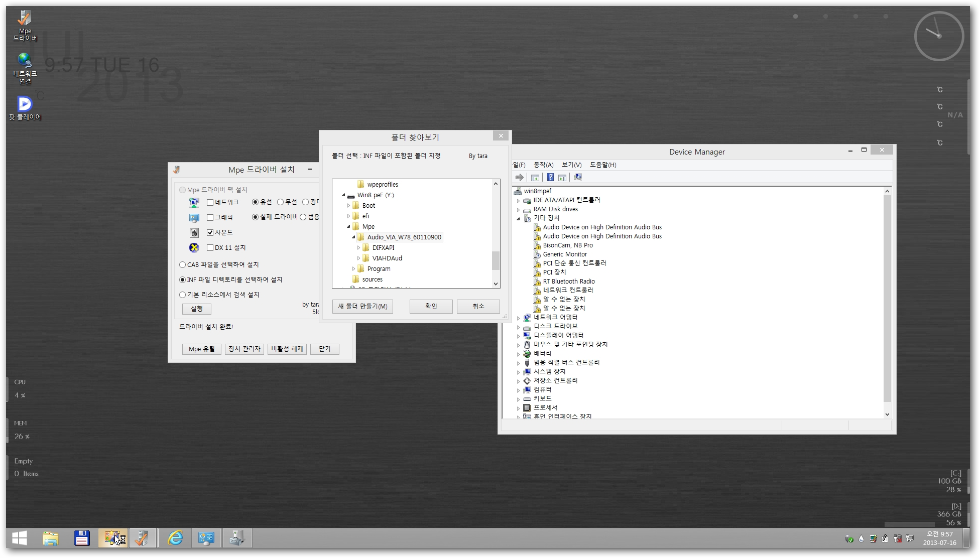
Task: Expand the VIAHDAud folder node
Action: click(x=358, y=258)
